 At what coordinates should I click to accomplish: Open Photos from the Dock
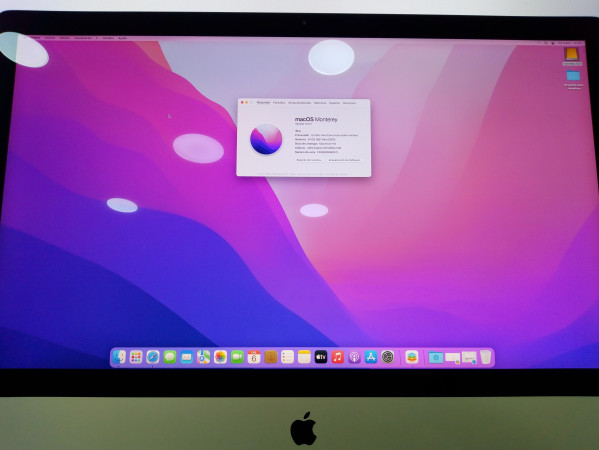(x=220, y=357)
